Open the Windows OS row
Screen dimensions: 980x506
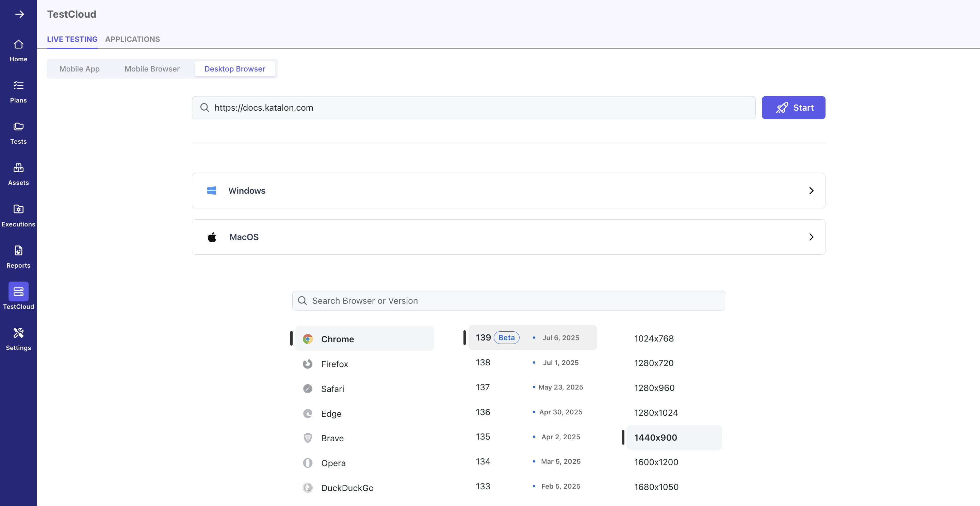pyautogui.click(x=508, y=190)
